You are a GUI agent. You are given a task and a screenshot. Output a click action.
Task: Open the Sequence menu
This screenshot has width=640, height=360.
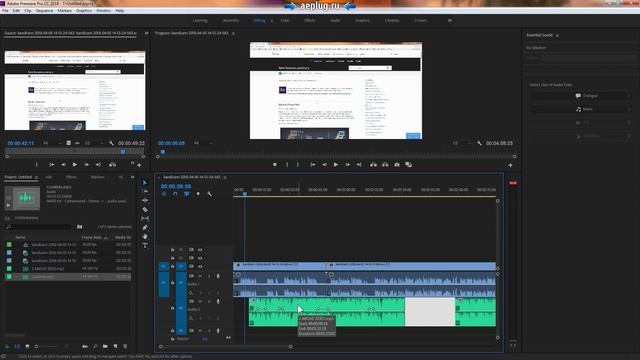pyautogui.click(x=44, y=11)
